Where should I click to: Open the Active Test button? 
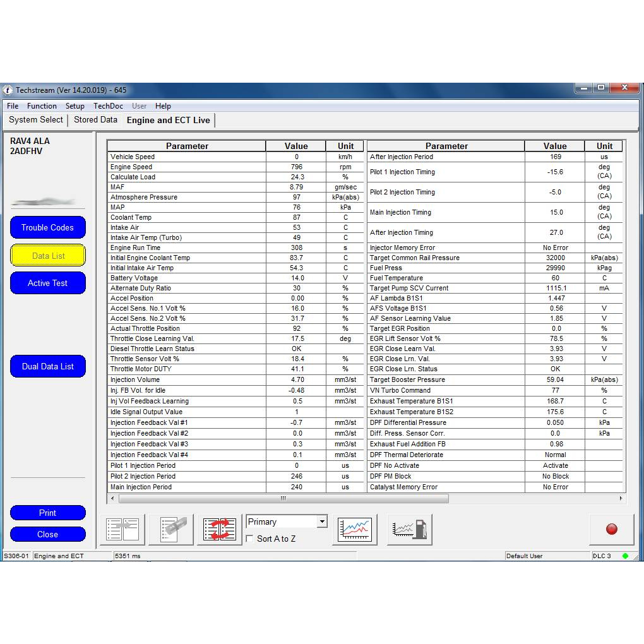[x=47, y=283]
